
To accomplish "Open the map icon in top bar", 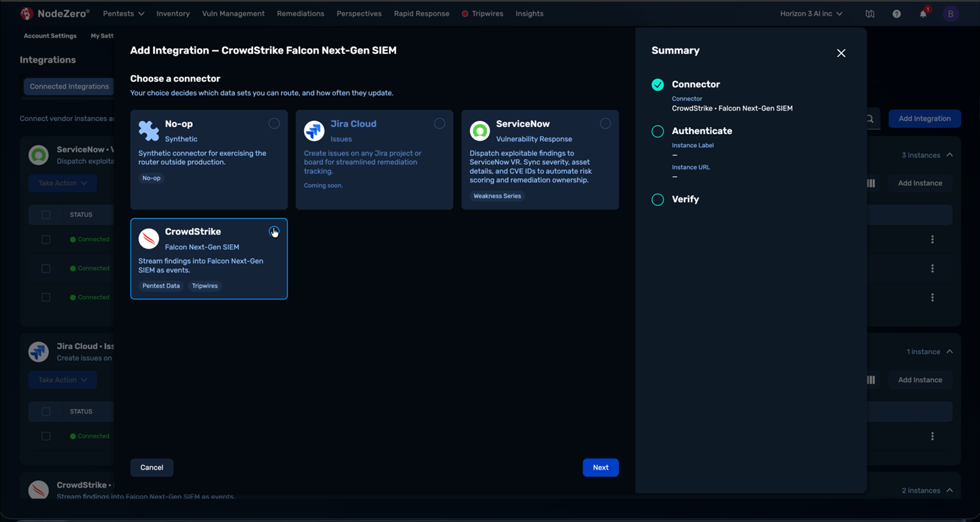I will [x=870, y=14].
